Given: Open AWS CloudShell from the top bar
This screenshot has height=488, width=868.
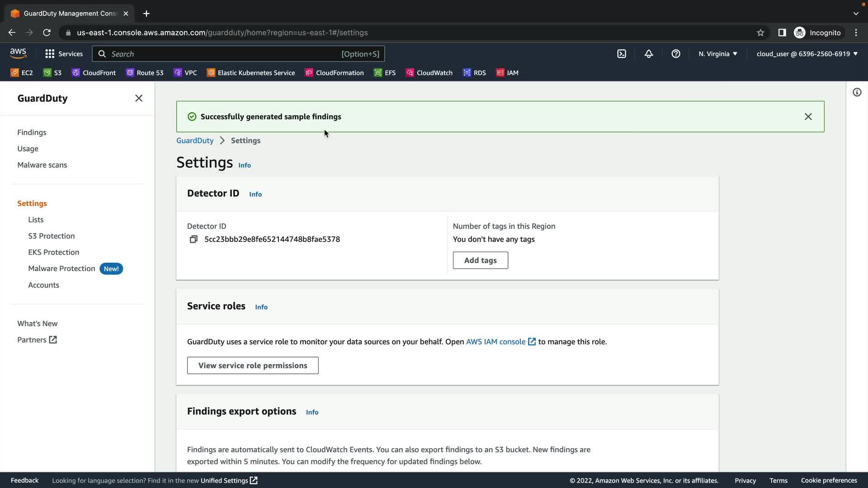Looking at the screenshot, I should click(x=622, y=54).
